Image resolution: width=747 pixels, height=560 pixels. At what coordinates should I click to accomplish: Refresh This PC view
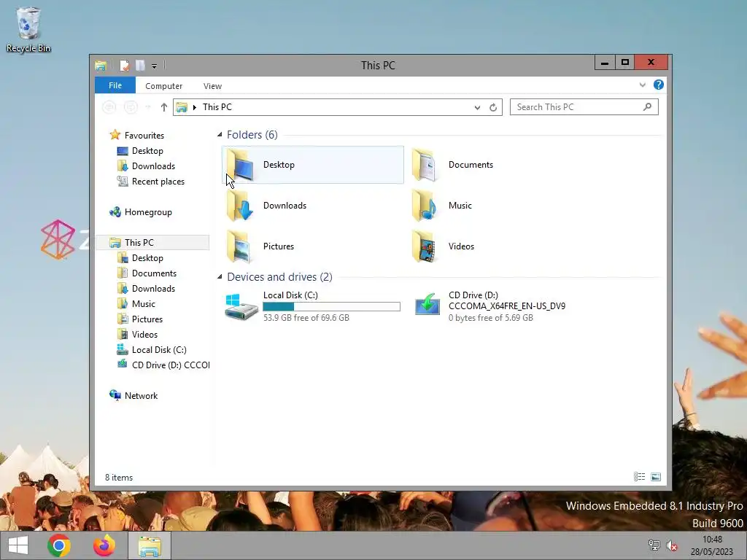coord(493,108)
